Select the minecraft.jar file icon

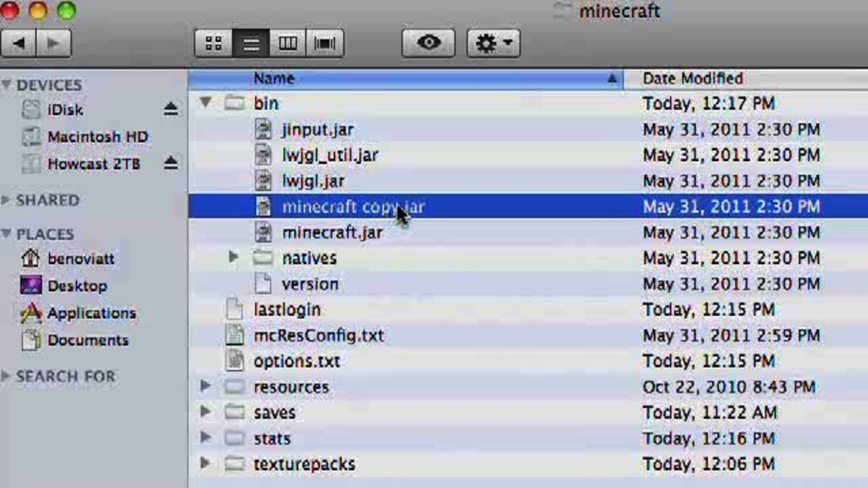(x=263, y=232)
